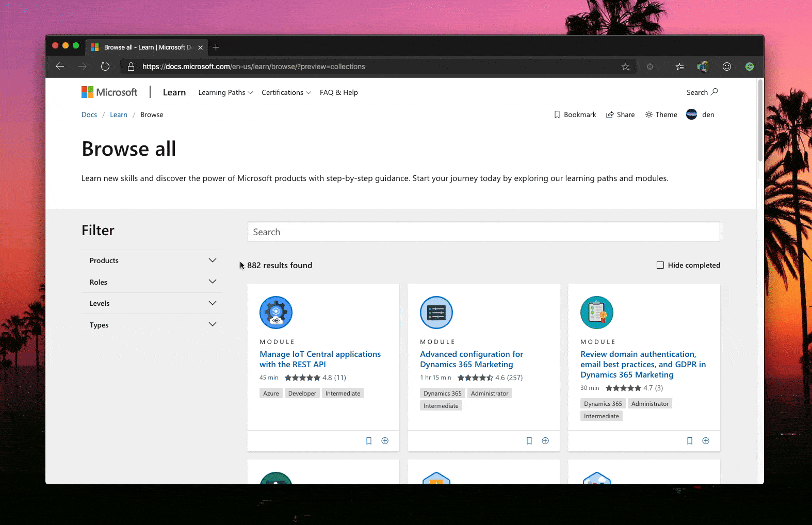Click the smiley feedback icon
Screen dimensions: 812x525
[727, 67]
